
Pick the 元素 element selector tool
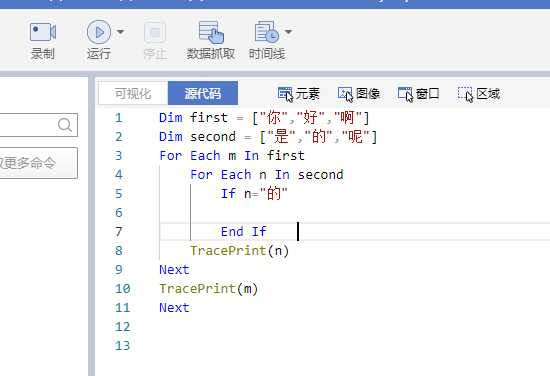click(x=299, y=94)
